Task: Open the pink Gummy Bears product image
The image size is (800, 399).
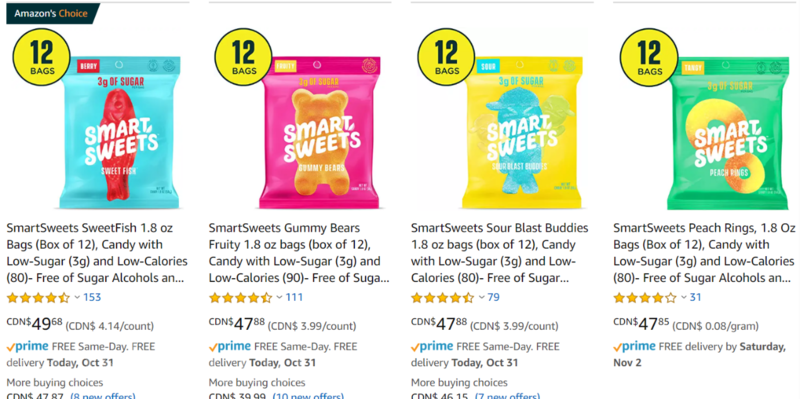Action: pos(319,132)
